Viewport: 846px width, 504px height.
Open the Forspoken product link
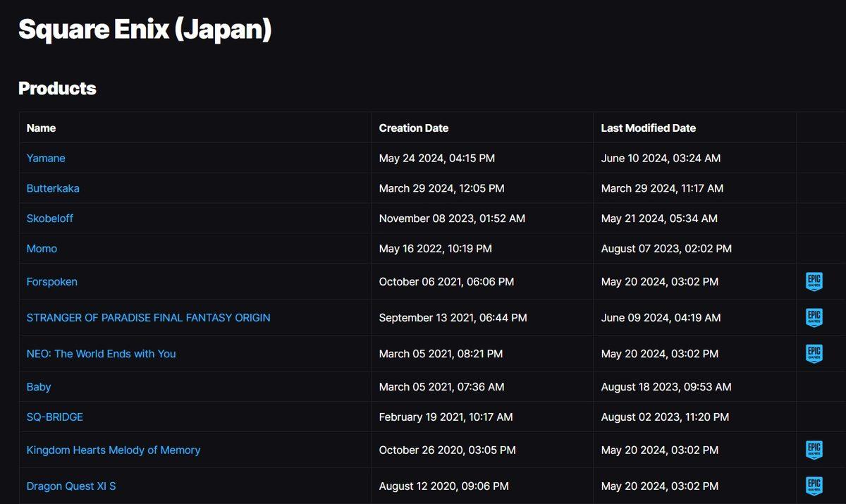tap(52, 282)
